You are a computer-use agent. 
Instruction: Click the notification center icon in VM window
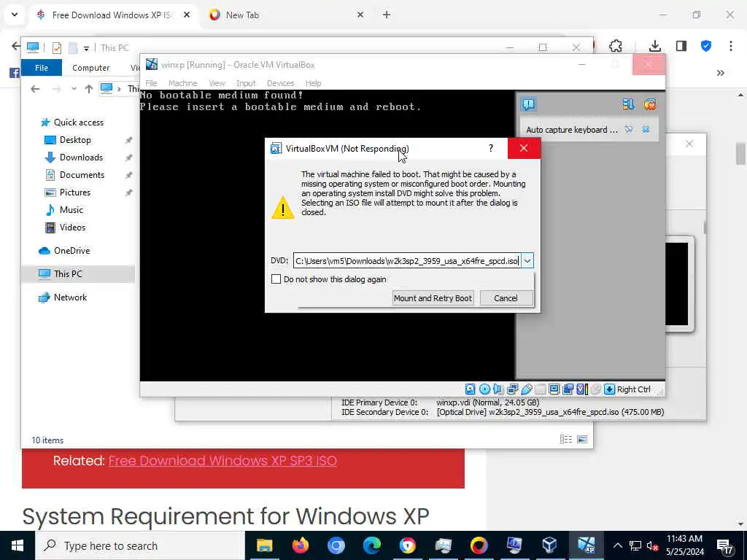[x=529, y=104]
